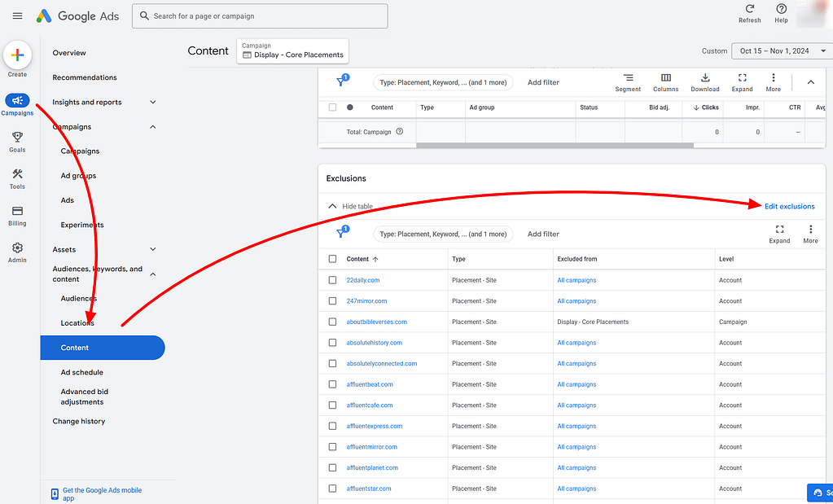
Task: Open the hamburger main menu
Action: point(17,16)
